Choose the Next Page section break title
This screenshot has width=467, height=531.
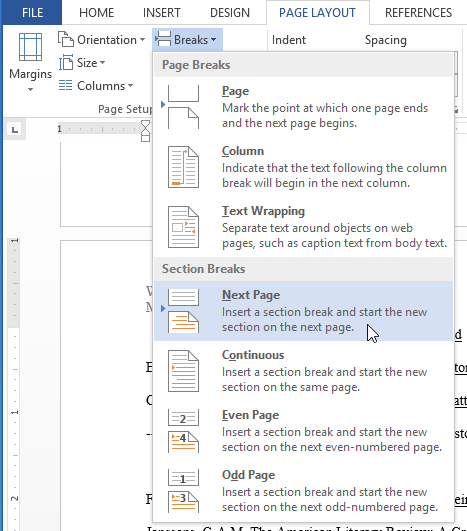[251, 295]
